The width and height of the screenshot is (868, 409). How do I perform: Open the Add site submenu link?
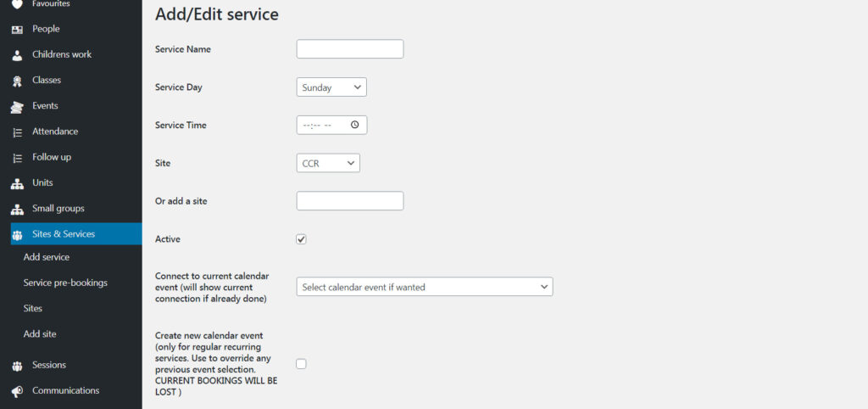40,334
